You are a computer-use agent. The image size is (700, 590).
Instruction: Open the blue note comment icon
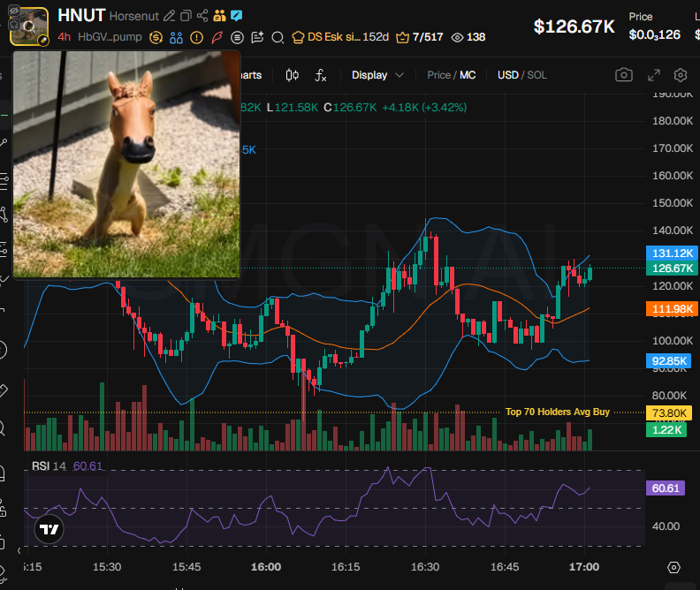pos(237,16)
